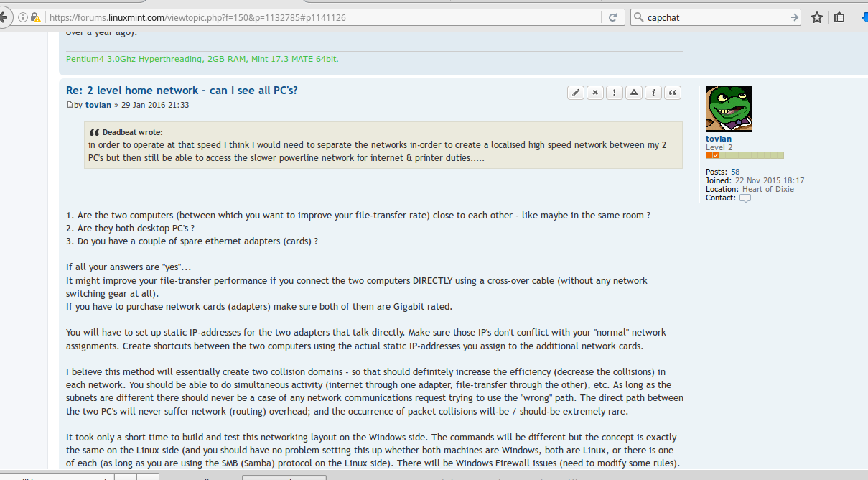This screenshot has width=868, height=480.
Task: Show bookmarks list icon in toolbar
Action: [839, 17]
